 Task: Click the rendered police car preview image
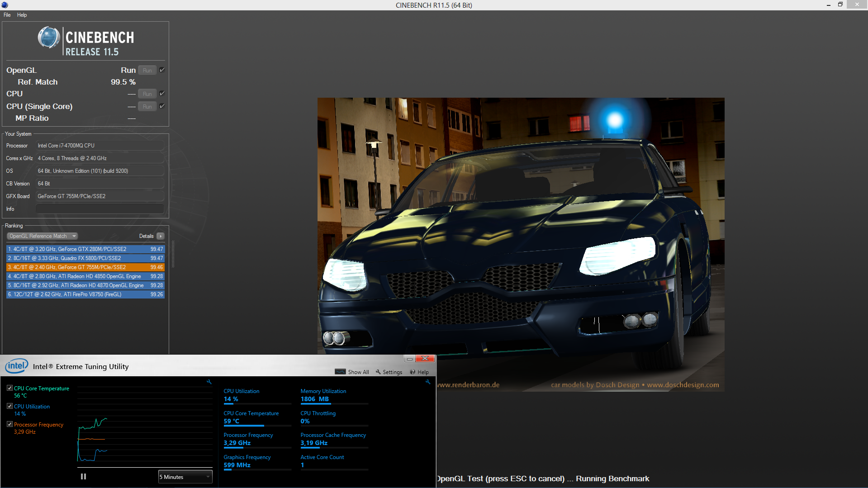[x=521, y=244]
